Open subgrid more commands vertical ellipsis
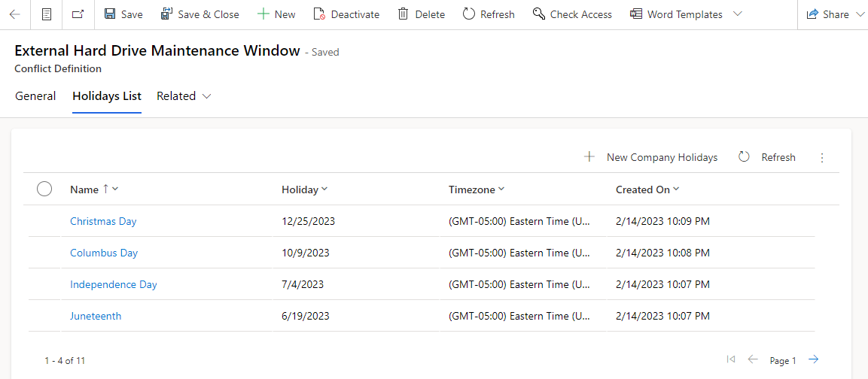 pos(822,158)
